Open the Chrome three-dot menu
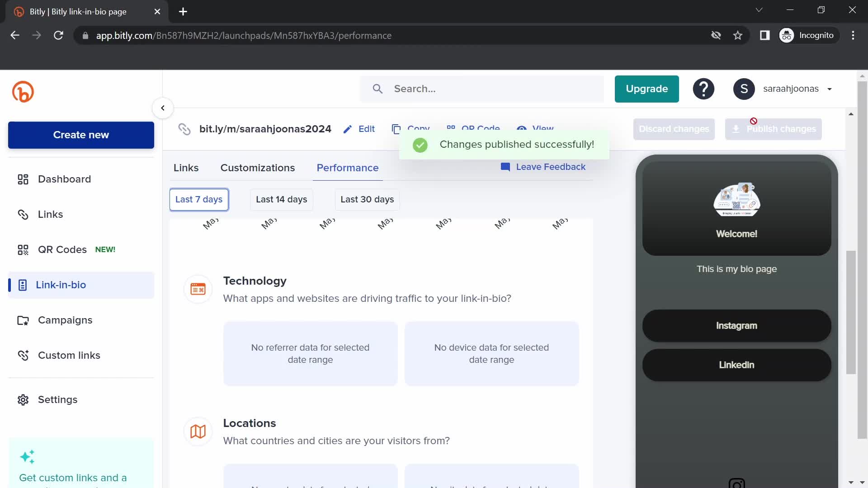 (x=853, y=35)
